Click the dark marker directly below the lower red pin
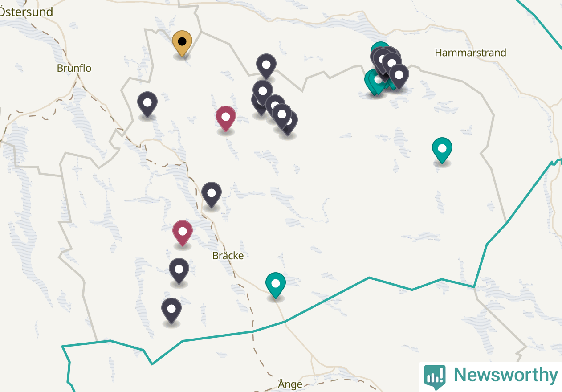The image size is (562, 392). [179, 271]
